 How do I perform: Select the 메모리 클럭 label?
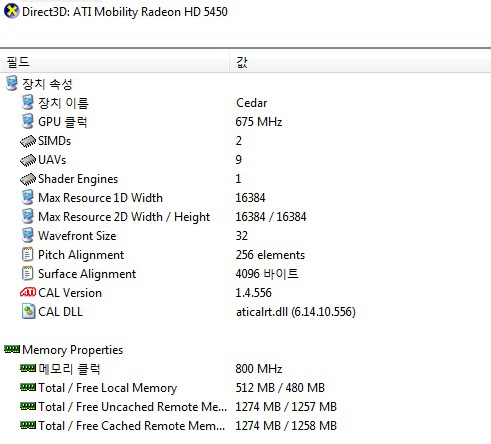pos(69,369)
